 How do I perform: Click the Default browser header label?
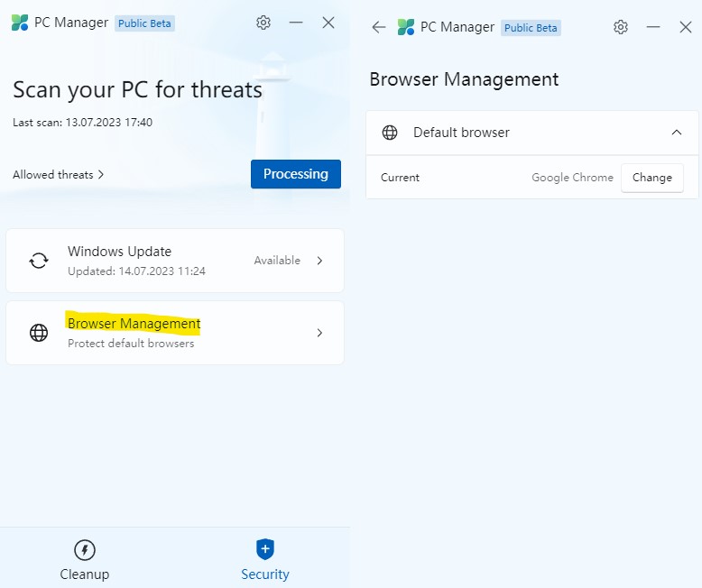click(x=461, y=133)
